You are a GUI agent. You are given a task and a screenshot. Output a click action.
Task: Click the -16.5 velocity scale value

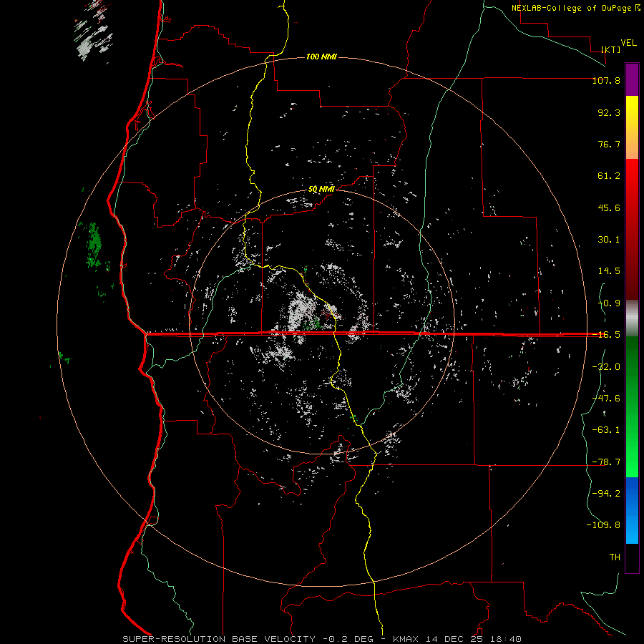pyautogui.click(x=606, y=335)
